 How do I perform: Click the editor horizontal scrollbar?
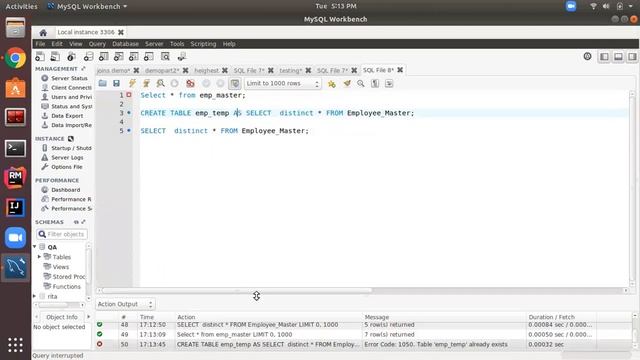point(237,291)
